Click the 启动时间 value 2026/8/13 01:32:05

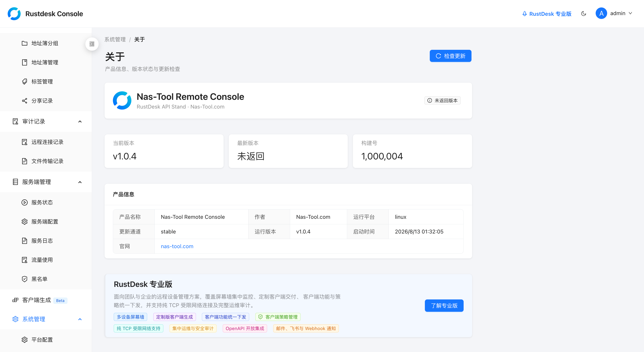coord(419,232)
